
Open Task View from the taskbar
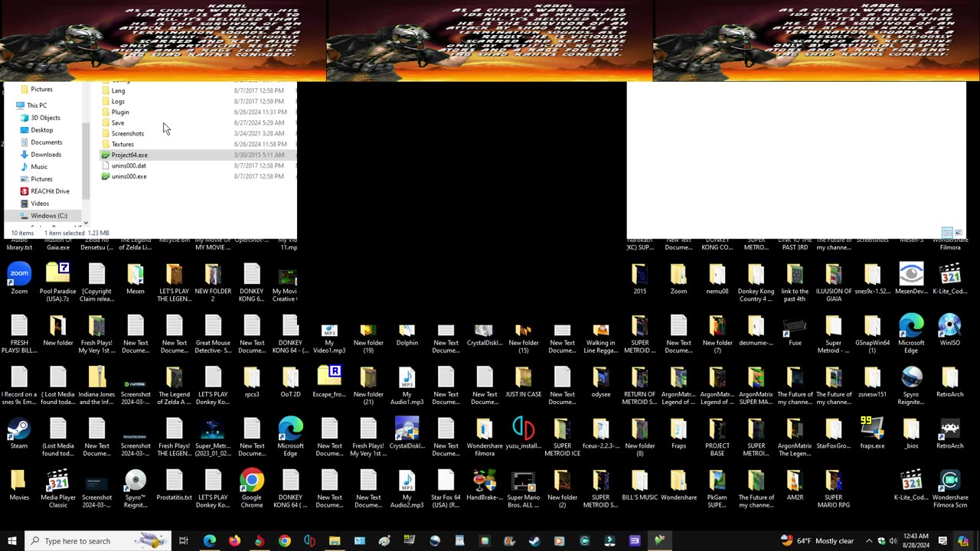(184, 541)
